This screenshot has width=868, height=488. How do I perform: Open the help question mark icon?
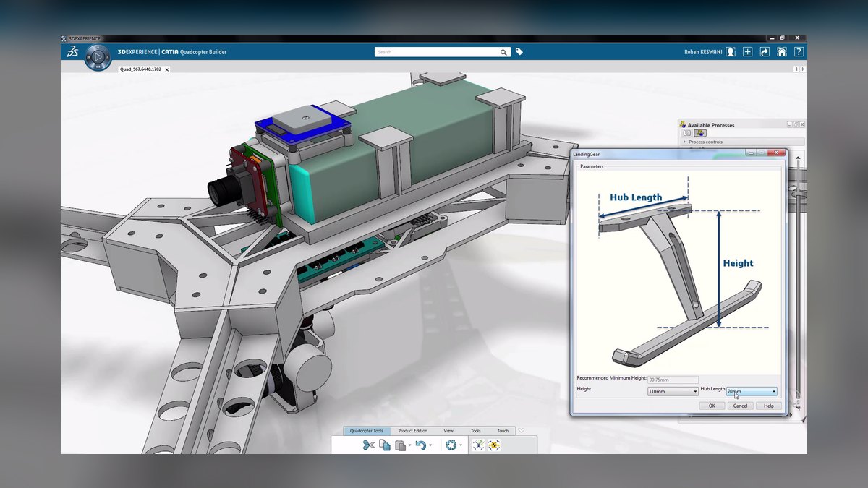(x=799, y=52)
